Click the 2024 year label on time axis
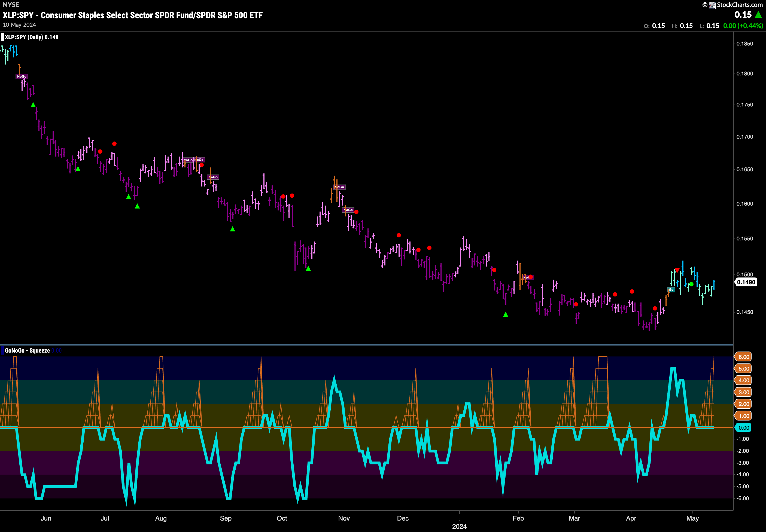The width and height of the screenshot is (766, 532). (x=459, y=527)
